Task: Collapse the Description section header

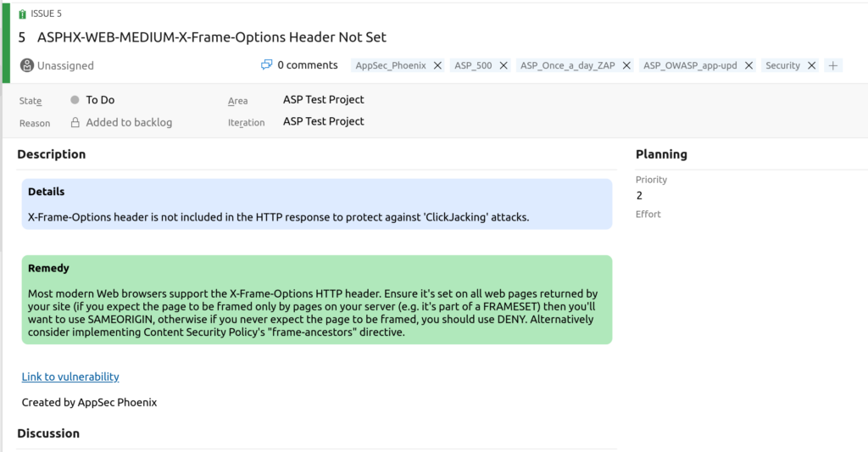Action: point(52,154)
